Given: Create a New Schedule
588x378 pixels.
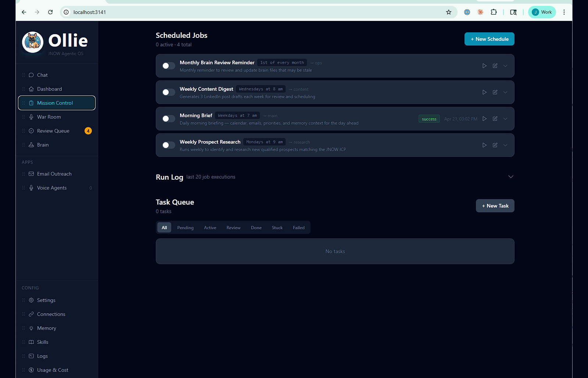Looking at the screenshot, I should pyautogui.click(x=489, y=39).
